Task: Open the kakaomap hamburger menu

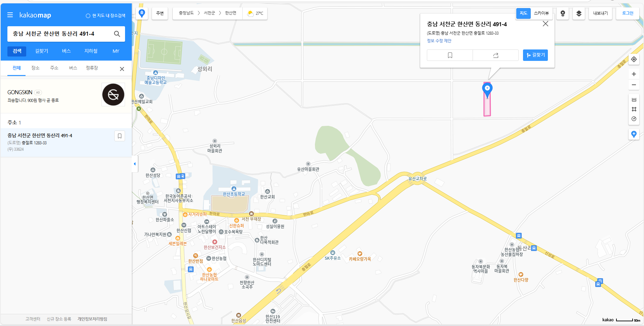Action: pos(10,15)
